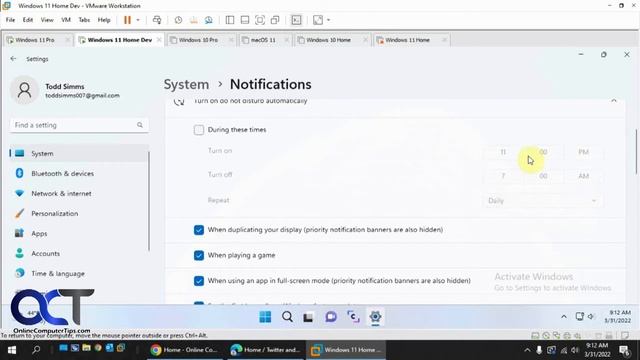Uncheck When using an app in full-screen mode
Viewport: 640px width, 360px height.
click(x=199, y=281)
